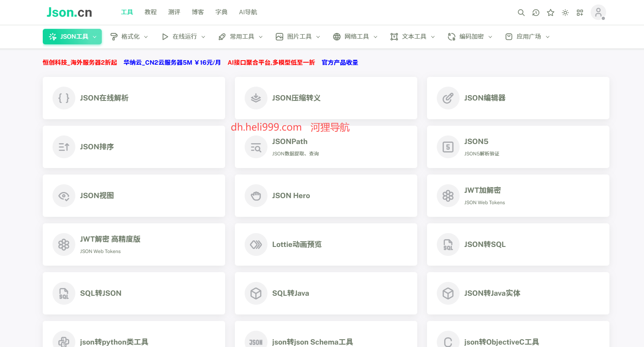Open the JWT解密 高精度版 tool title
The height and width of the screenshot is (347, 644).
[110, 239]
